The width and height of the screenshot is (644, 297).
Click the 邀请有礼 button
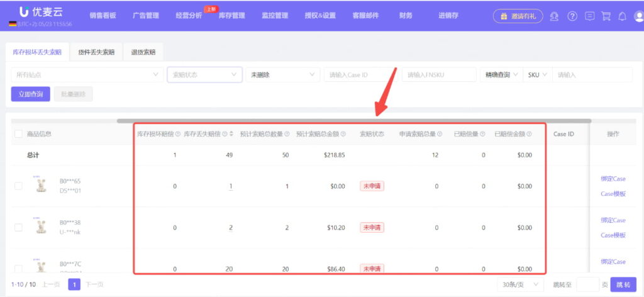coord(518,16)
